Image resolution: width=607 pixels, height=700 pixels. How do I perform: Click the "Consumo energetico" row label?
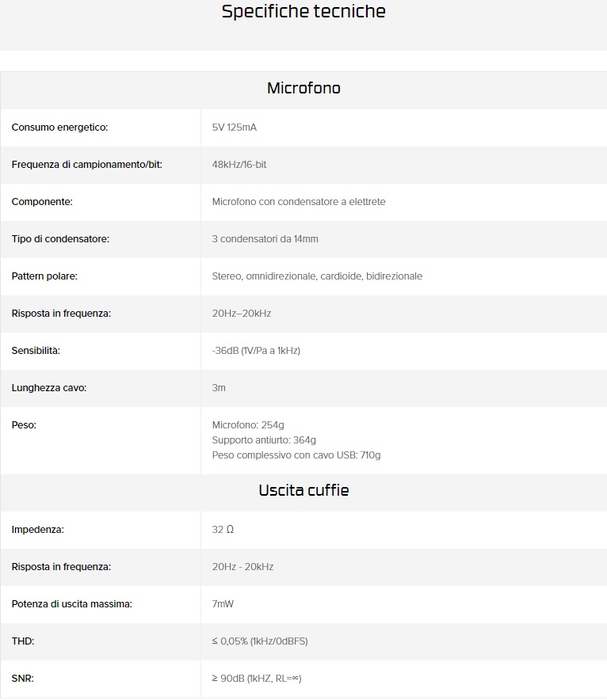(x=59, y=127)
